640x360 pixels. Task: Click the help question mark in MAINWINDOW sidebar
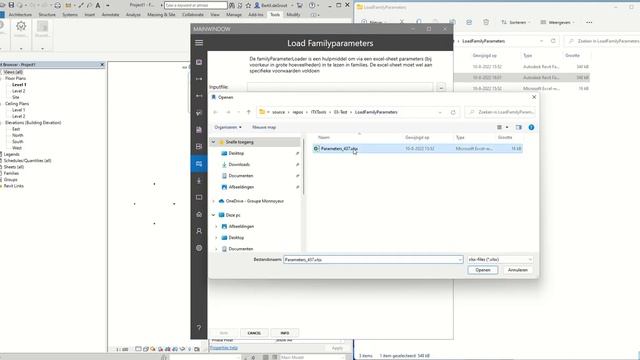pyautogui.click(x=199, y=328)
